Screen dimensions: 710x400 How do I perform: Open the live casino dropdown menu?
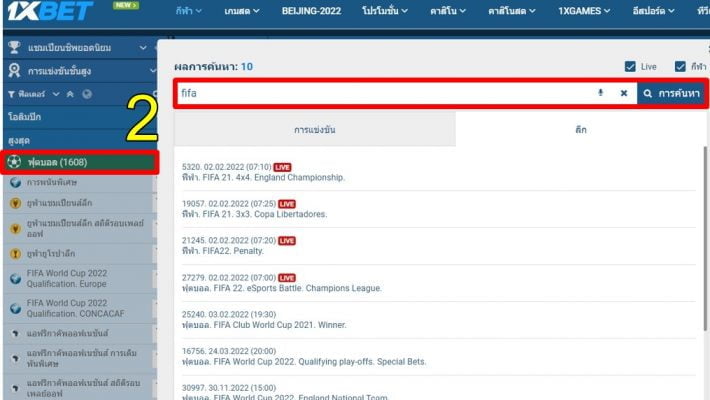click(x=512, y=11)
